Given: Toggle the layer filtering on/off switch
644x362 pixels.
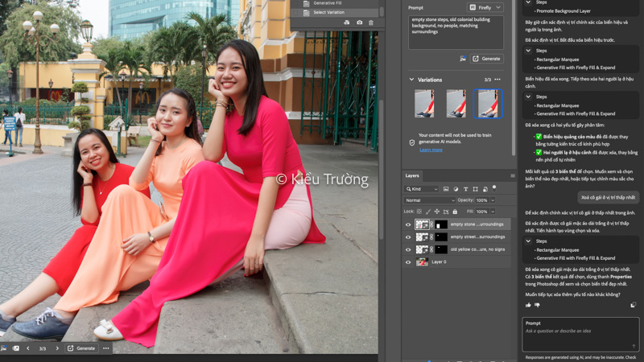Looking at the screenshot, I should point(494,188).
